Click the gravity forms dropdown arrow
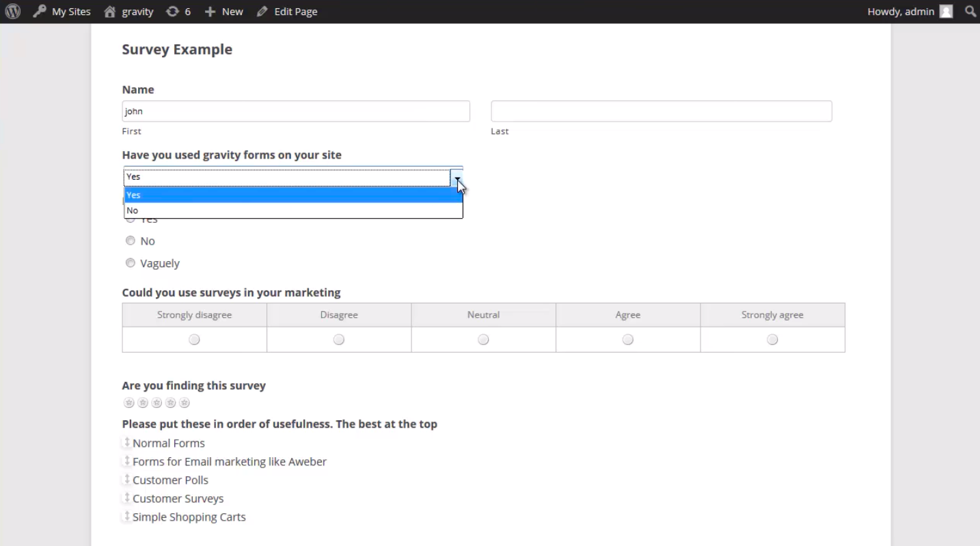 click(x=457, y=177)
